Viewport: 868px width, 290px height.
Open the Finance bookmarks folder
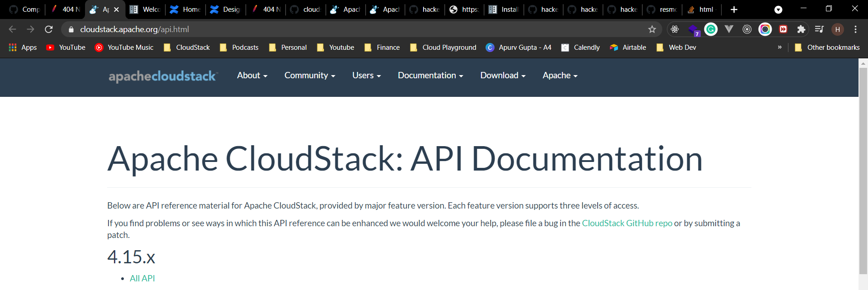382,48
